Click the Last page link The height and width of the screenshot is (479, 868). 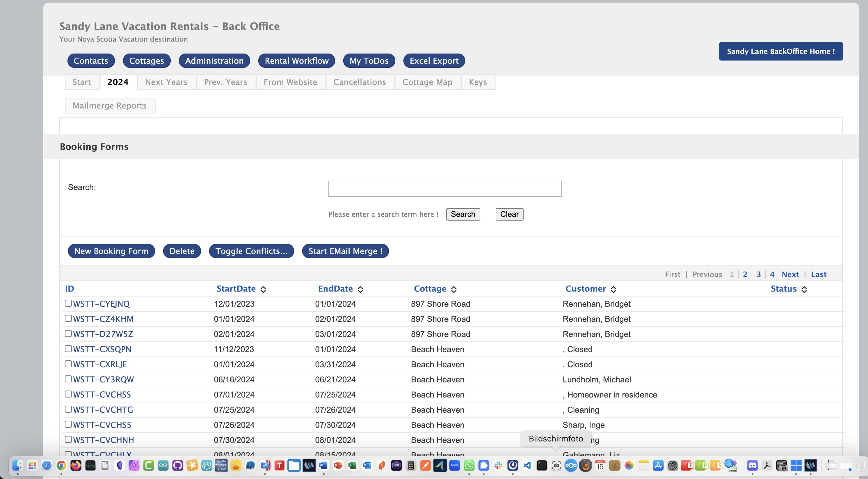(819, 274)
